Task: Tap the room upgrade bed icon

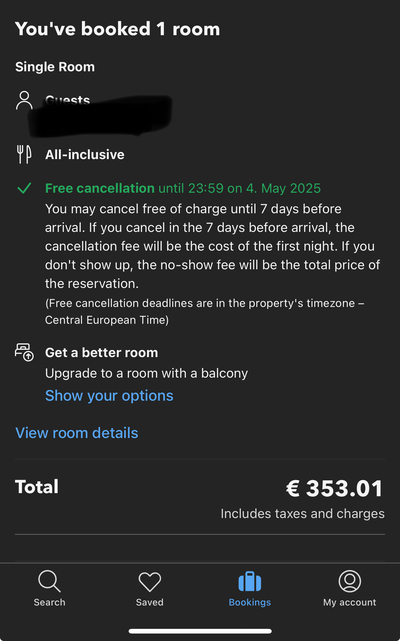Action: (25, 352)
